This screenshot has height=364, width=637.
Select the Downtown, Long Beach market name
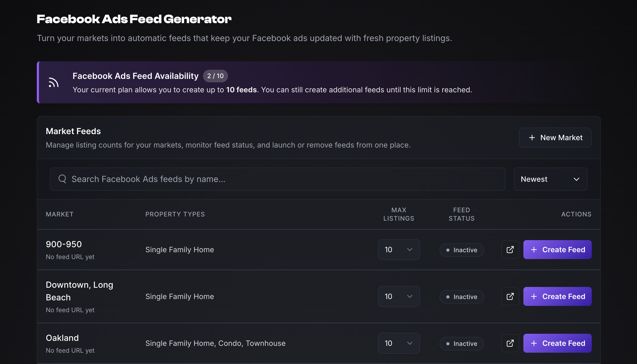(x=79, y=291)
